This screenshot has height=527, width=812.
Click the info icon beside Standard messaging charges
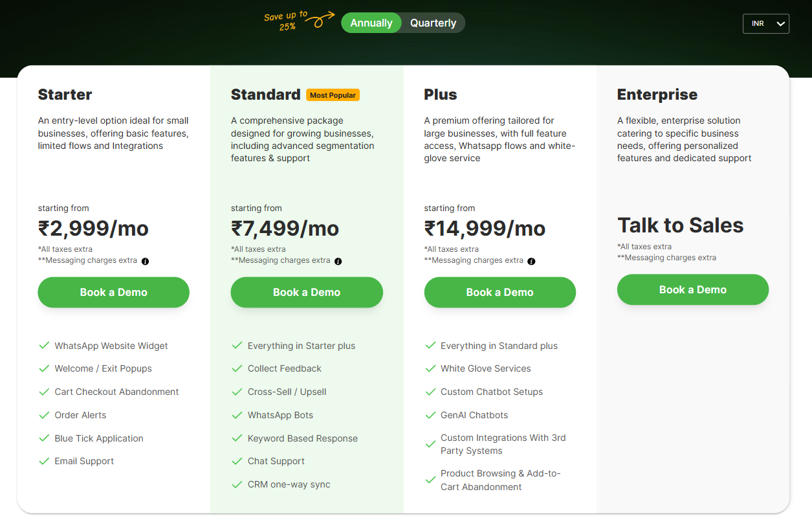(x=338, y=262)
